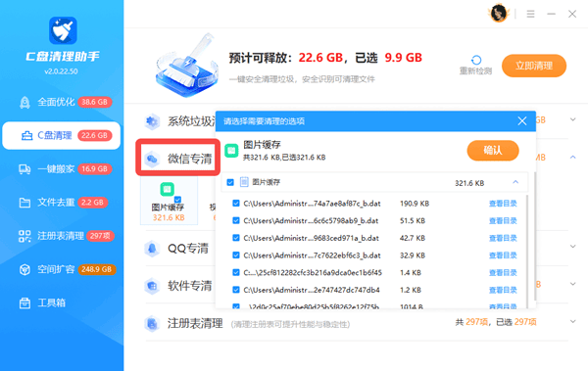Go to 文件去重 tab
588x371 pixels.
[x=61, y=203]
